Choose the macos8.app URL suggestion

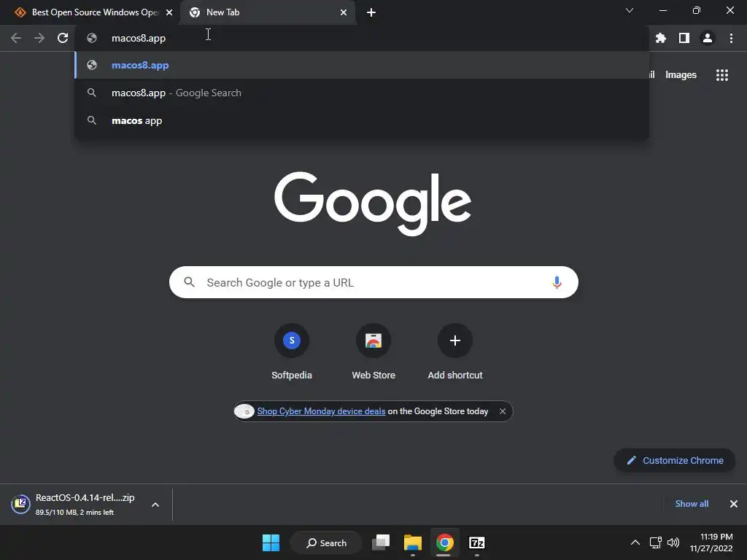(362, 65)
